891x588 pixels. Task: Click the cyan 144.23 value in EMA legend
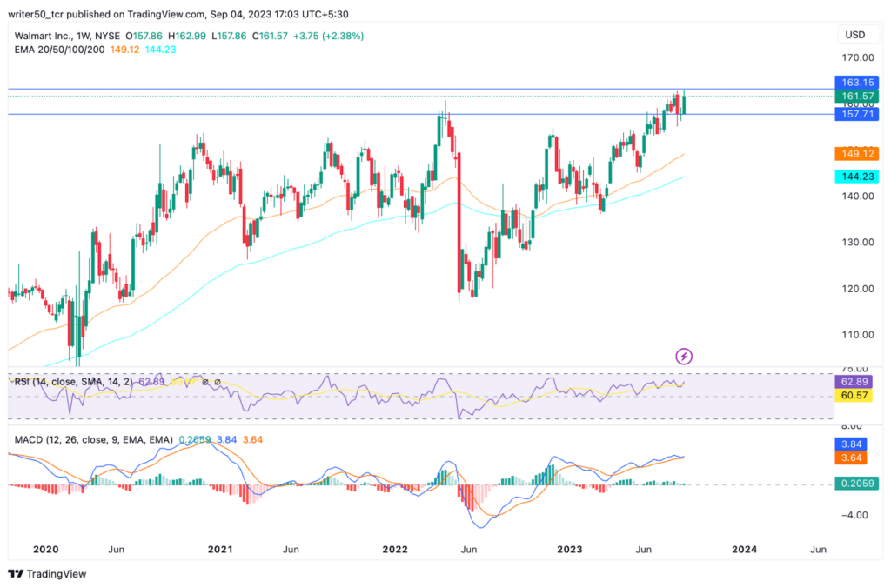point(160,50)
